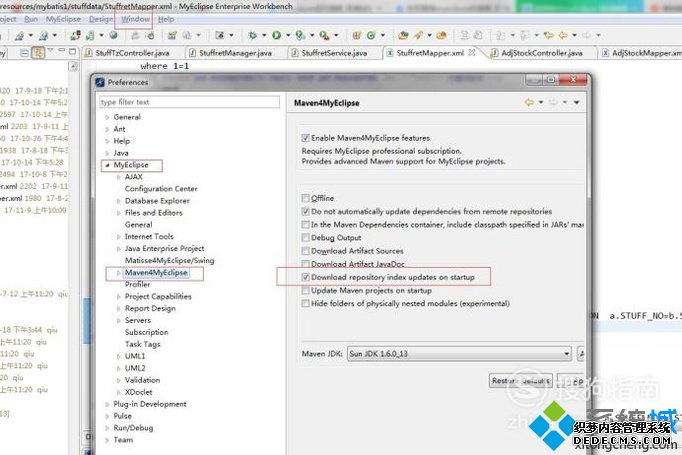Select Project Capabilities preference item
The width and height of the screenshot is (682, 455).
click(158, 296)
